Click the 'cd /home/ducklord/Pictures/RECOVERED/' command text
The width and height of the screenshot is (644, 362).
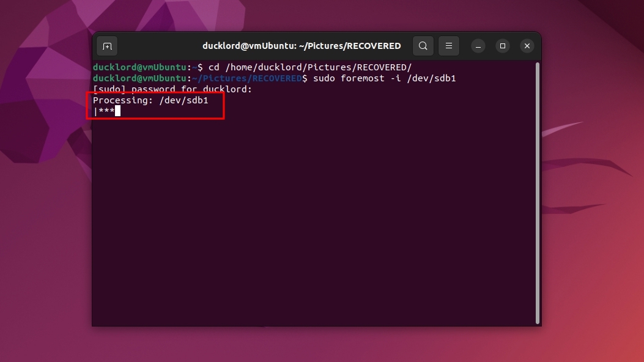point(310,67)
